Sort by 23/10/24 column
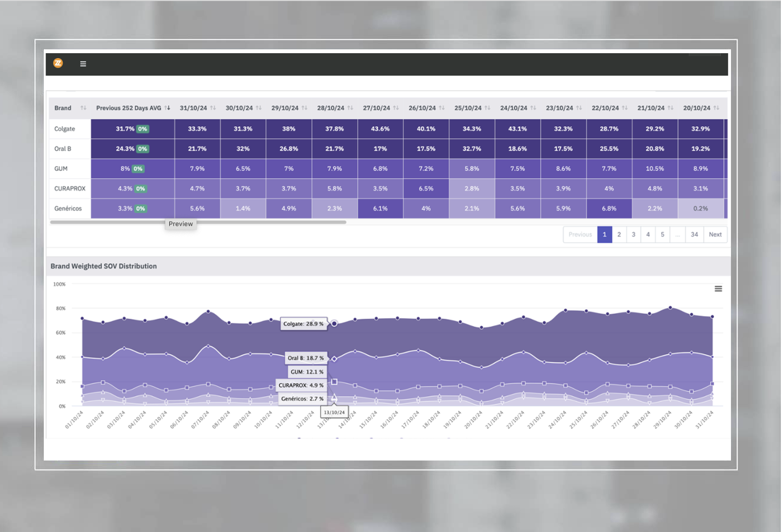Screen dimensions: 782x532 coord(579,108)
